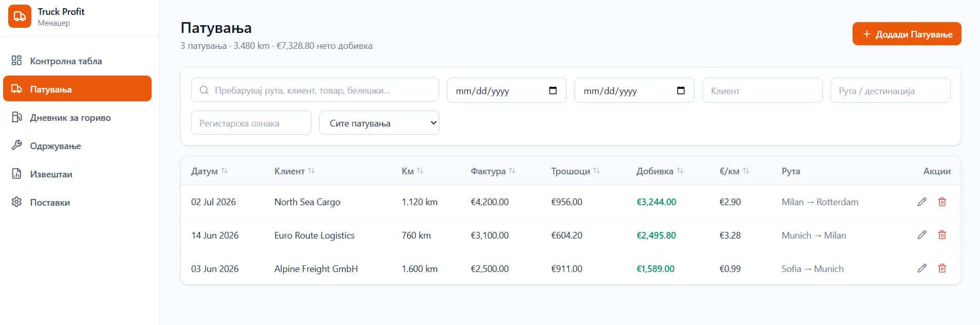Click the gear icon beside Поставки
The width and height of the screenshot is (980, 325).
pyautogui.click(x=16, y=202)
